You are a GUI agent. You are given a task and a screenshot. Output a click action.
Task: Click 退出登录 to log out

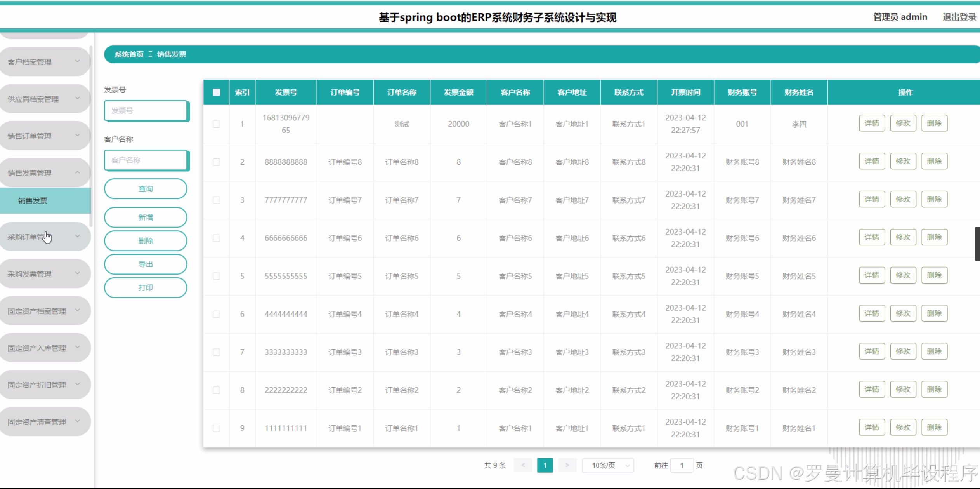pos(959,16)
